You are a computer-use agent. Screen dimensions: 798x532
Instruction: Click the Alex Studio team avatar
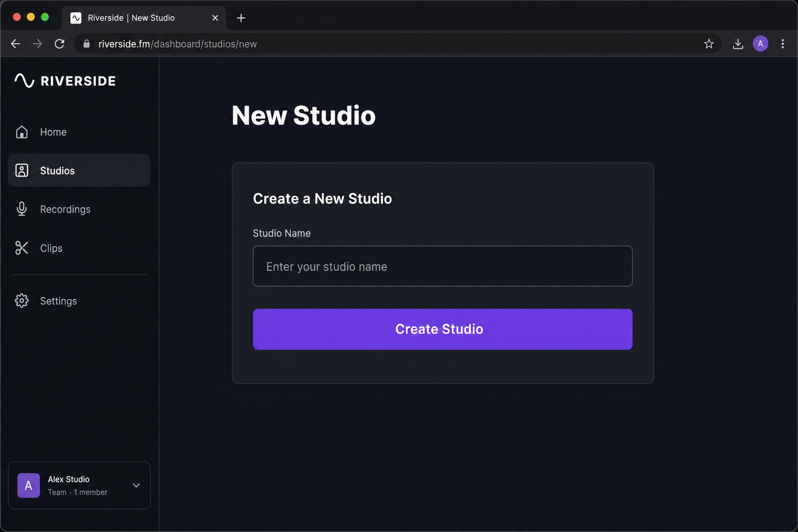[x=29, y=485]
